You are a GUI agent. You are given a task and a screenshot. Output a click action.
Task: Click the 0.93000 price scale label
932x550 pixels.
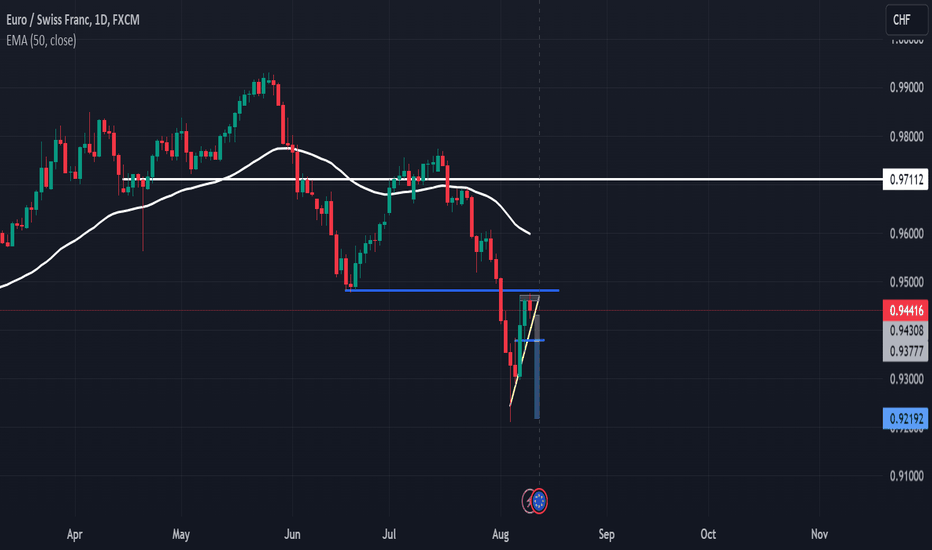[906, 379]
